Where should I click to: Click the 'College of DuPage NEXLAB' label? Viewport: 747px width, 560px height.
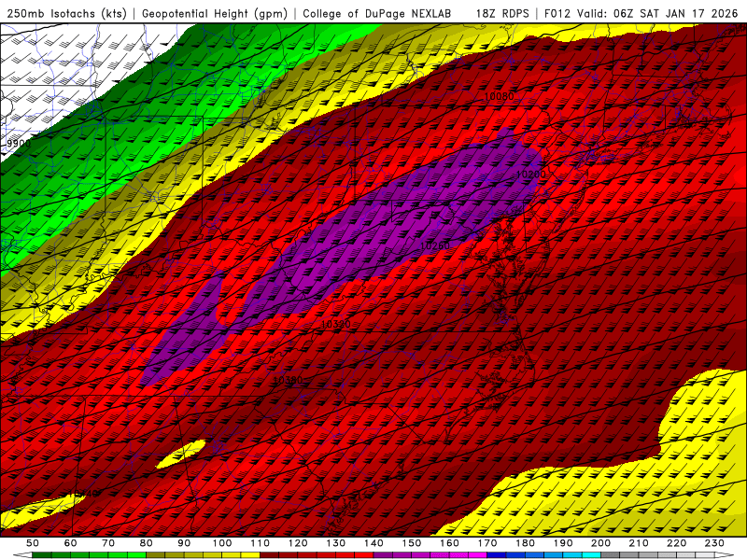377,13
